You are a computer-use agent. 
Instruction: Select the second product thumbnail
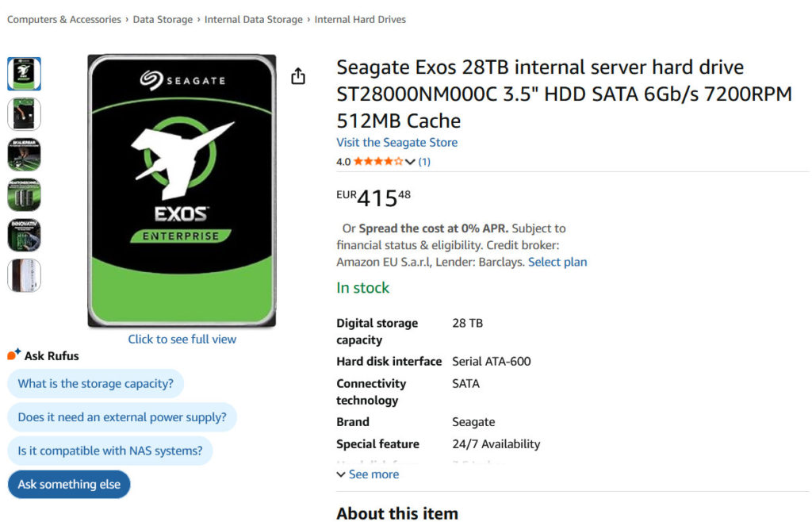(x=24, y=114)
